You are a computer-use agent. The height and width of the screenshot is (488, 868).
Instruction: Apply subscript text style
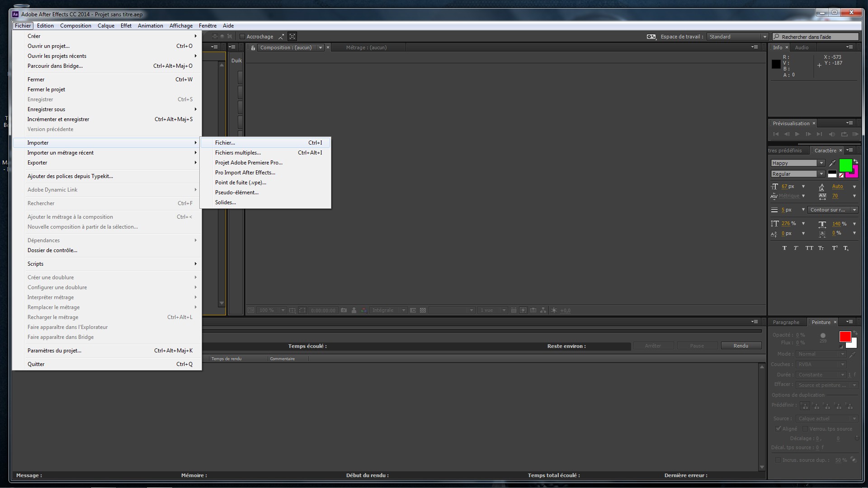pos(846,248)
